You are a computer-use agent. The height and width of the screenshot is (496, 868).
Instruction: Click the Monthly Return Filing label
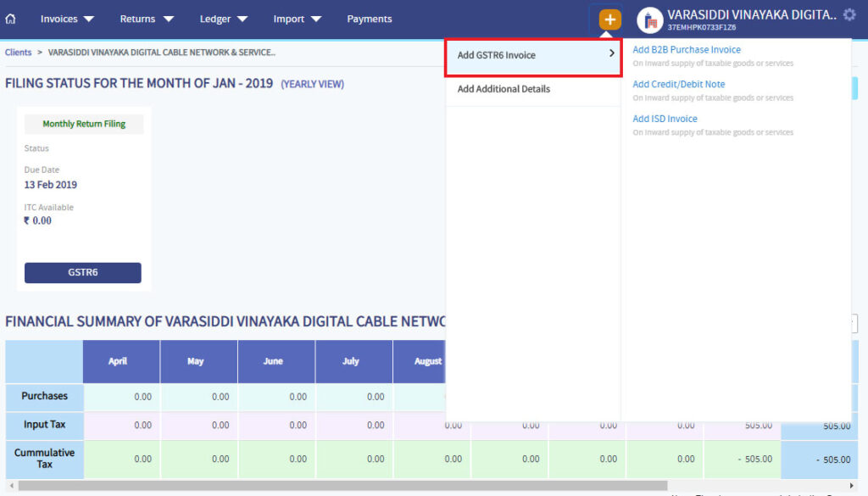click(82, 124)
